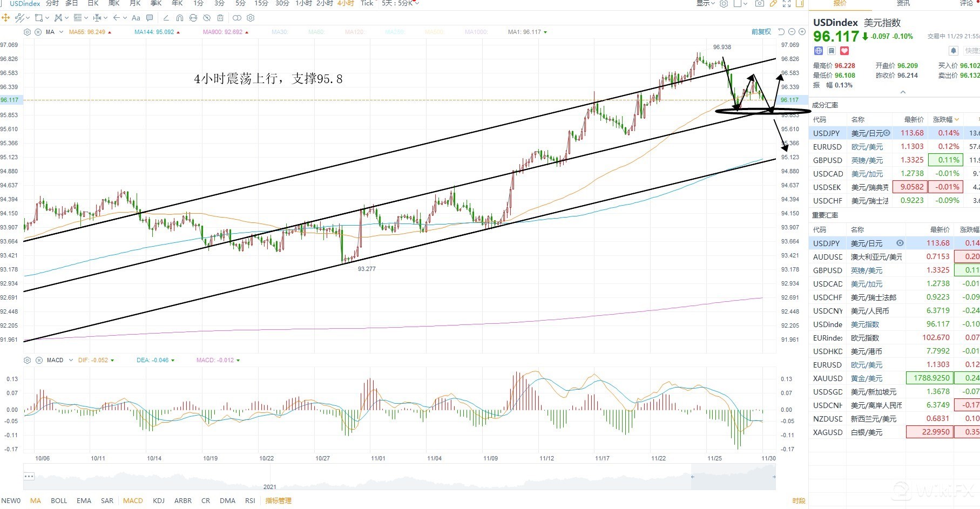This screenshot has width=980, height=509.
Task: Open the 显示 display dropdown
Action: (x=705, y=3)
